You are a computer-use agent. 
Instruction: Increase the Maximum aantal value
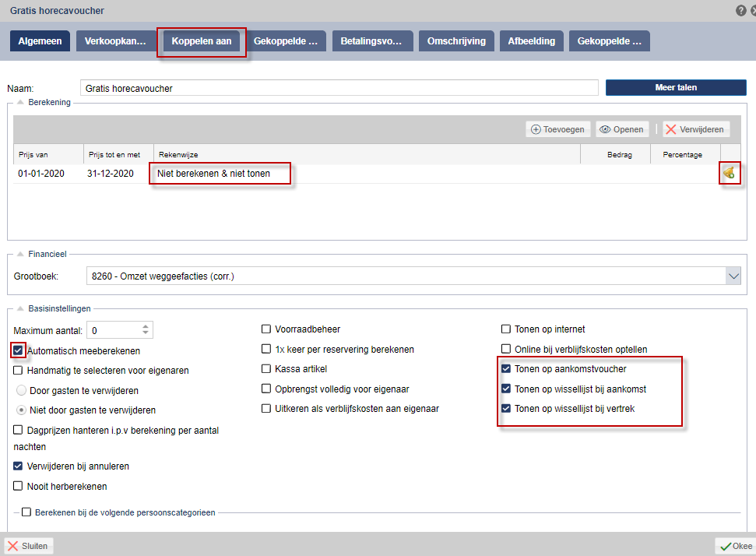[146, 326]
